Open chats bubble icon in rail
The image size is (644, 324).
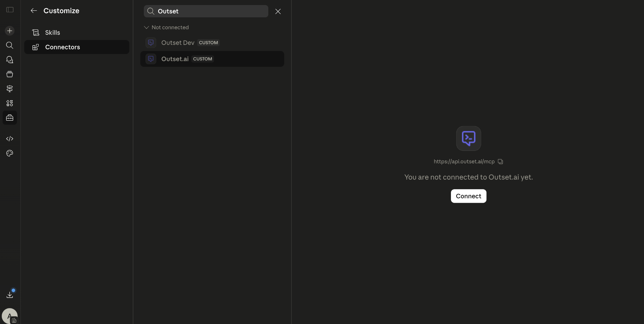click(x=10, y=60)
